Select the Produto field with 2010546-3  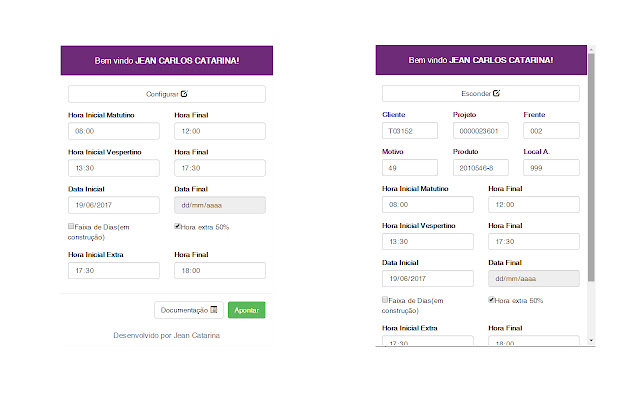(x=481, y=167)
